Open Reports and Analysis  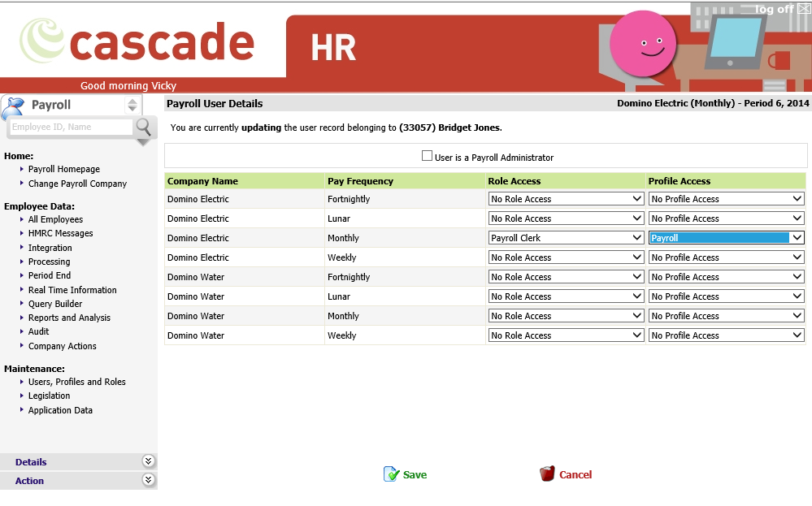pyautogui.click(x=69, y=318)
